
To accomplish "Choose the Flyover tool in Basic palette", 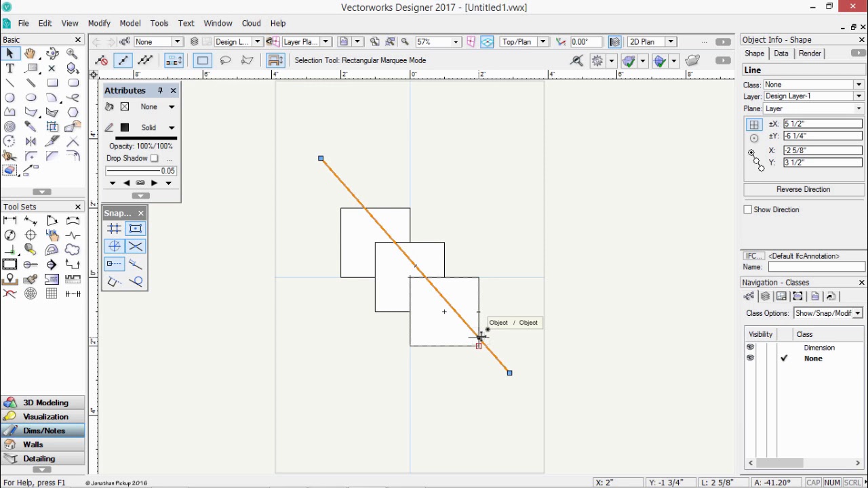I will [x=52, y=54].
